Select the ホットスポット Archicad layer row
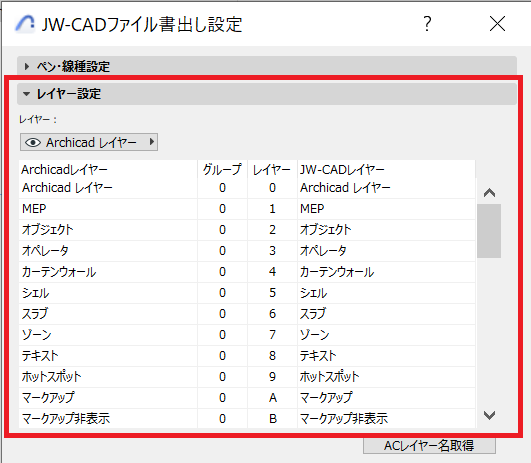This screenshot has width=531, height=463. pos(108,377)
